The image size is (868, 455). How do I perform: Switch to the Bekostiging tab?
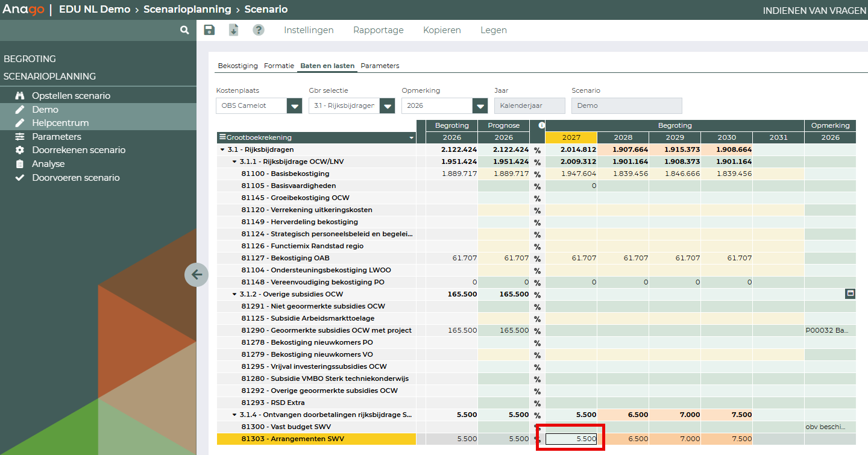pyautogui.click(x=237, y=66)
